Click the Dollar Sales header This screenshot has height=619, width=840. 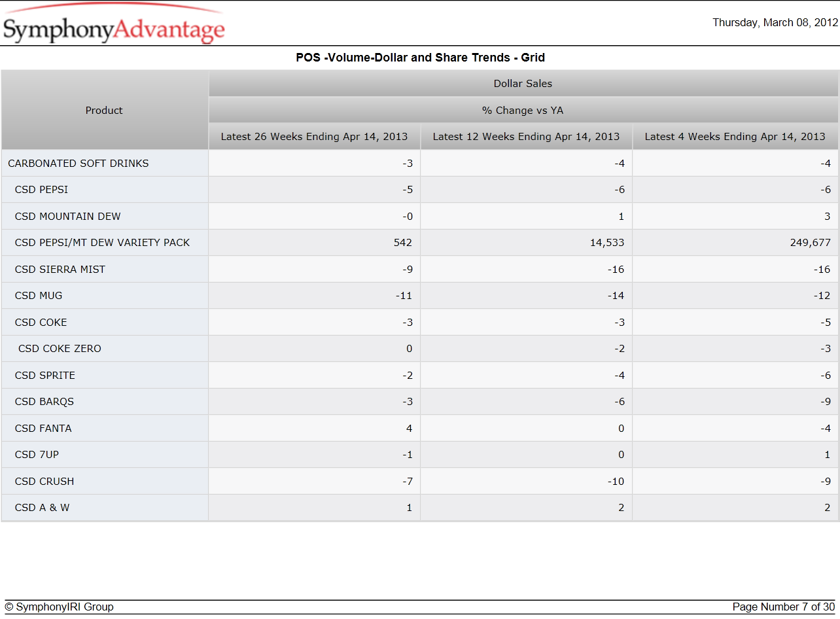point(523,84)
